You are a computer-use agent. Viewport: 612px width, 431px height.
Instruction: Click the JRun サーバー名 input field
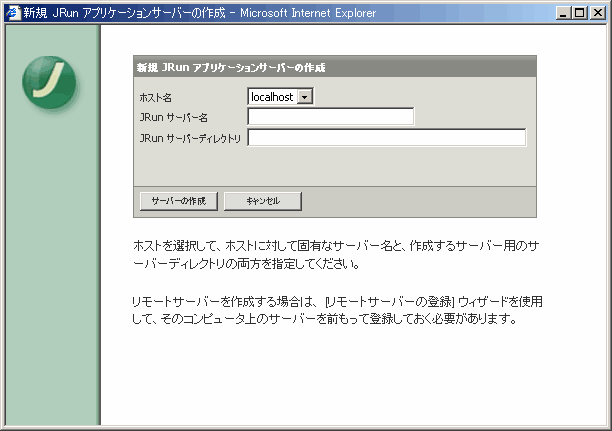pyautogui.click(x=331, y=117)
